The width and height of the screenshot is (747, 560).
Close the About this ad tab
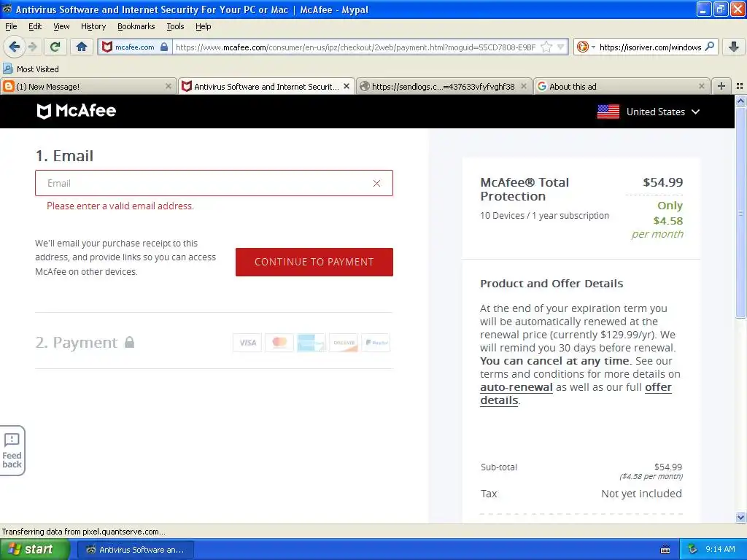pos(701,86)
